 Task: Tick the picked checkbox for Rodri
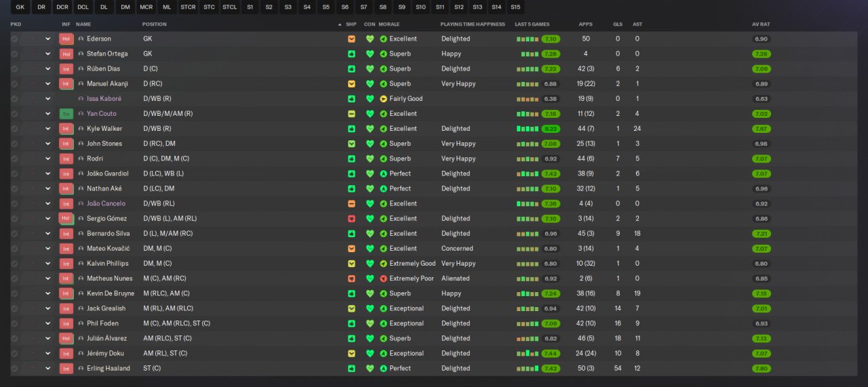point(14,159)
